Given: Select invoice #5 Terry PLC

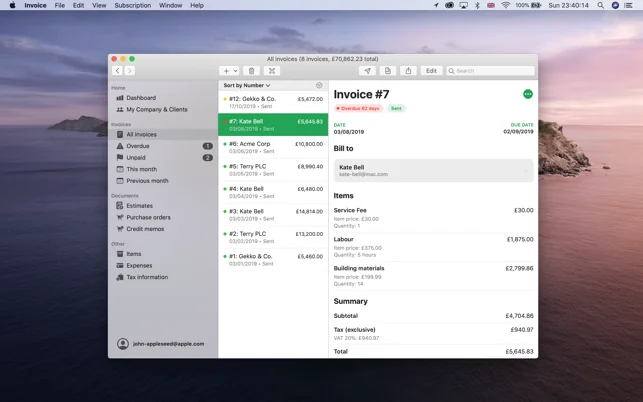Looking at the screenshot, I should (273, 170).
